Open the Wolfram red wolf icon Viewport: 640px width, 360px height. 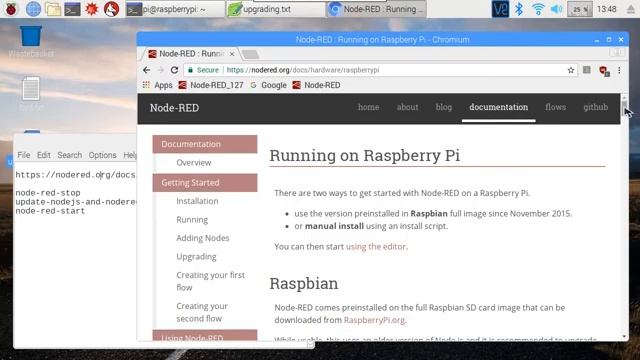(111, 9)
